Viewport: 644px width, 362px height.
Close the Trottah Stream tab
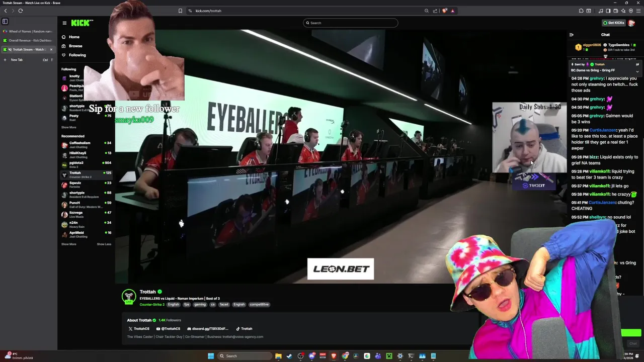pos(51,49)
